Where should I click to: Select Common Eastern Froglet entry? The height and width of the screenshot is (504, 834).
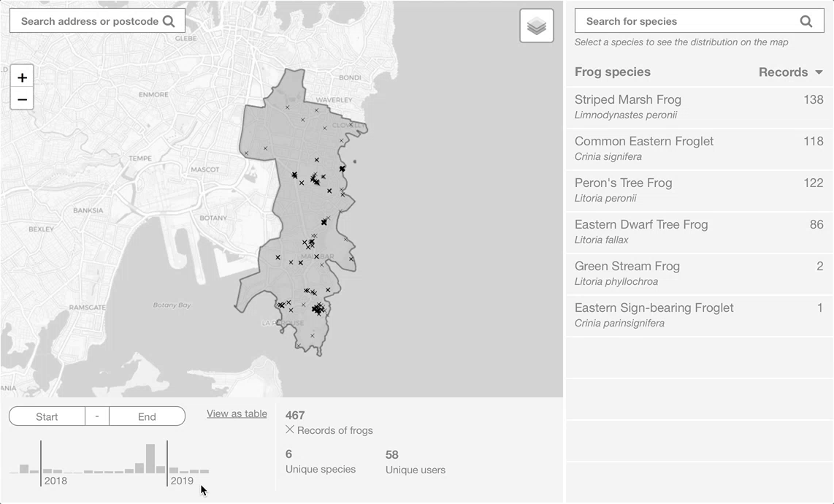coord(699,148)
